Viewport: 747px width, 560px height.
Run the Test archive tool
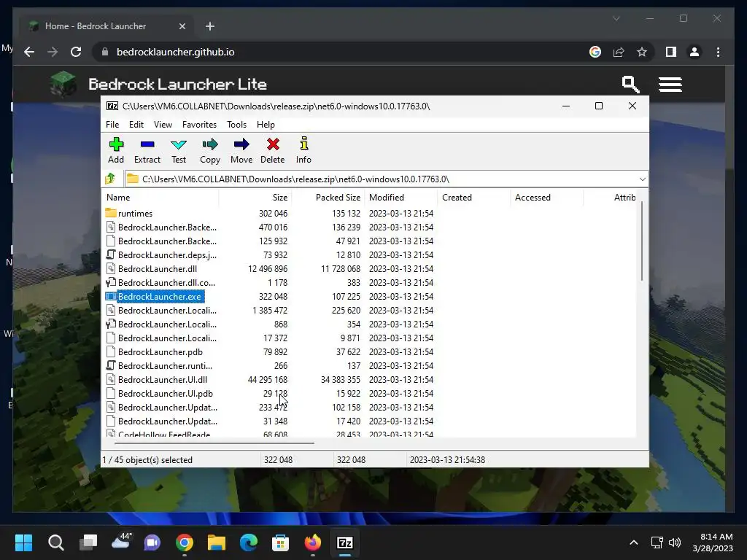pos(179,144)
